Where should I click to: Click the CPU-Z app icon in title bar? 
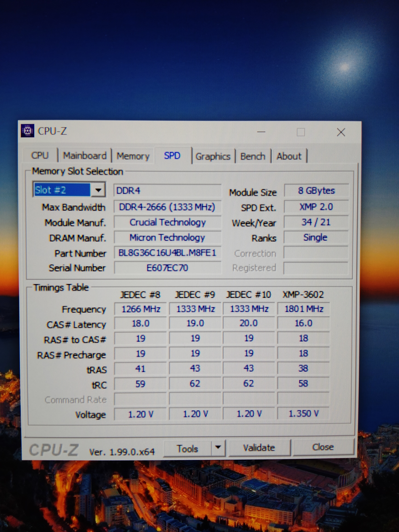[x=27, y=131]
